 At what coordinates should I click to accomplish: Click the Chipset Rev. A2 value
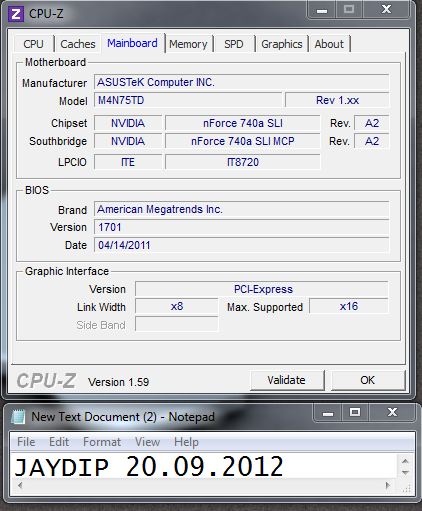[x=372, y=123]
